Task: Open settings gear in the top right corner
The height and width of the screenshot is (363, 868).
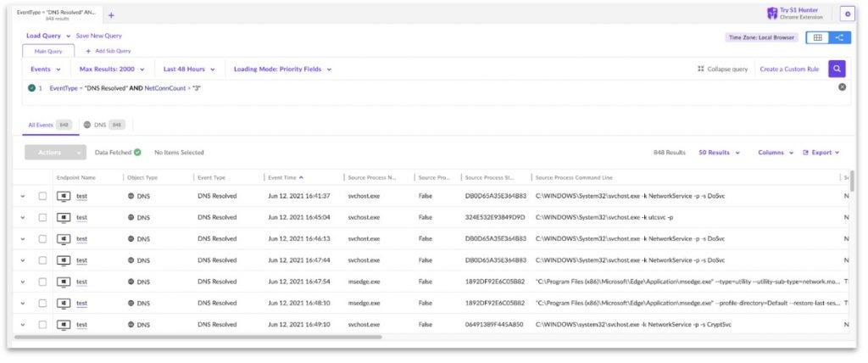Action: [x=847, y=14]
